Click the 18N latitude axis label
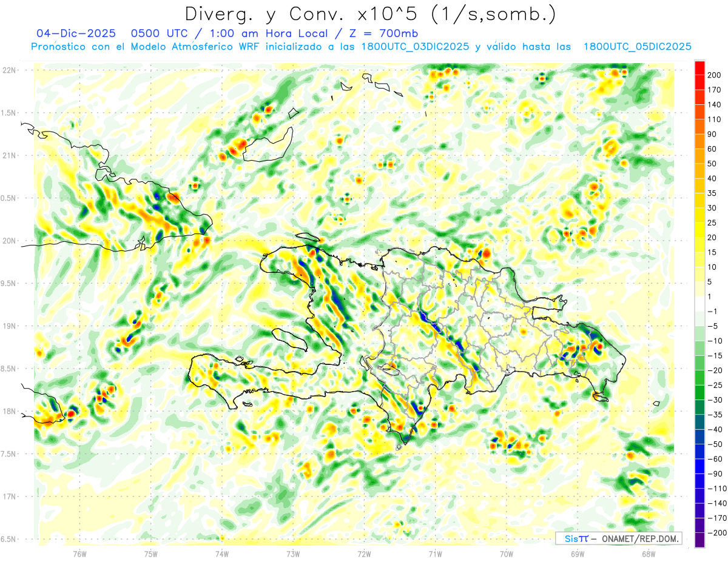 tap(8, 411)
